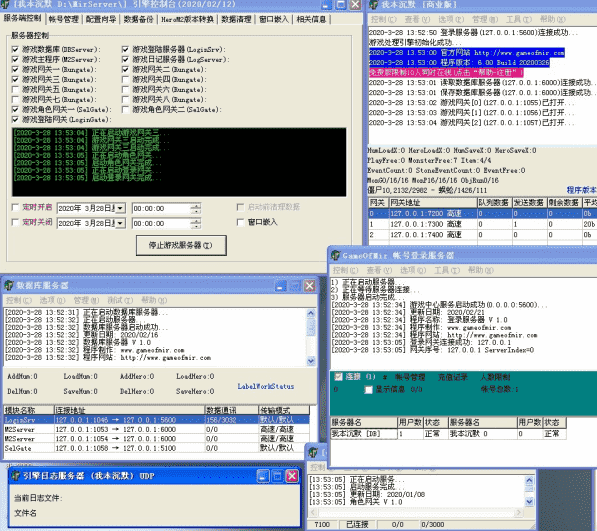
Task: Enable the 定时开启 checkbox
Action: point(15,207)
